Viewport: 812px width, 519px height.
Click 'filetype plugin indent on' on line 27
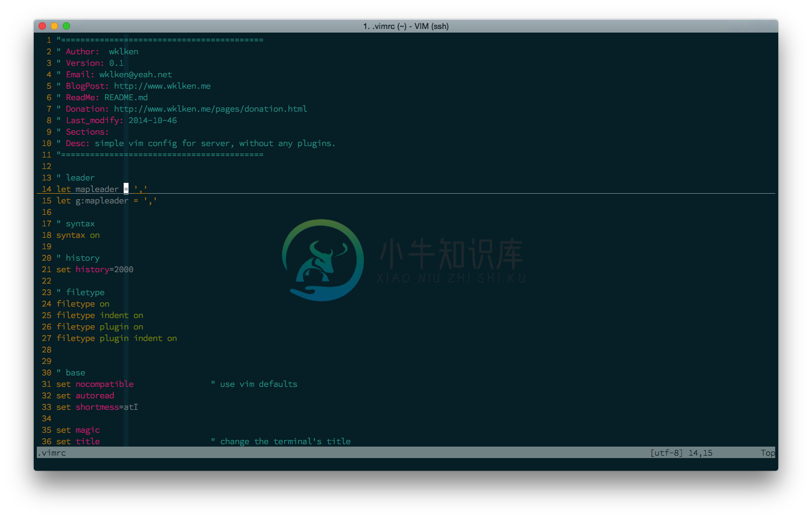tap(116, 338)
